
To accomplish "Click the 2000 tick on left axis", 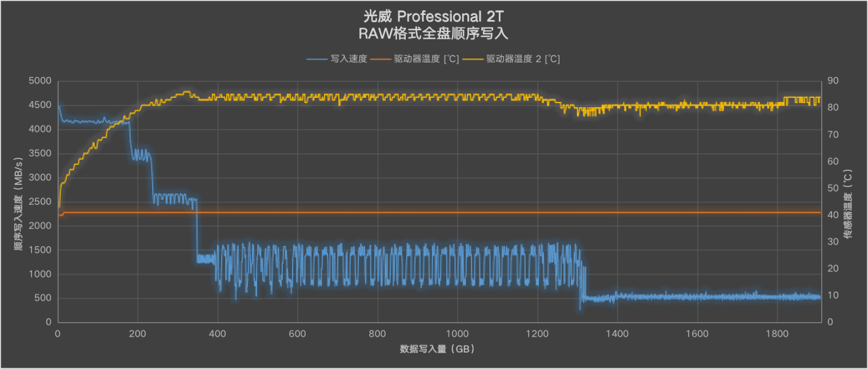I will pyautogui.click(x=39, y=226).
